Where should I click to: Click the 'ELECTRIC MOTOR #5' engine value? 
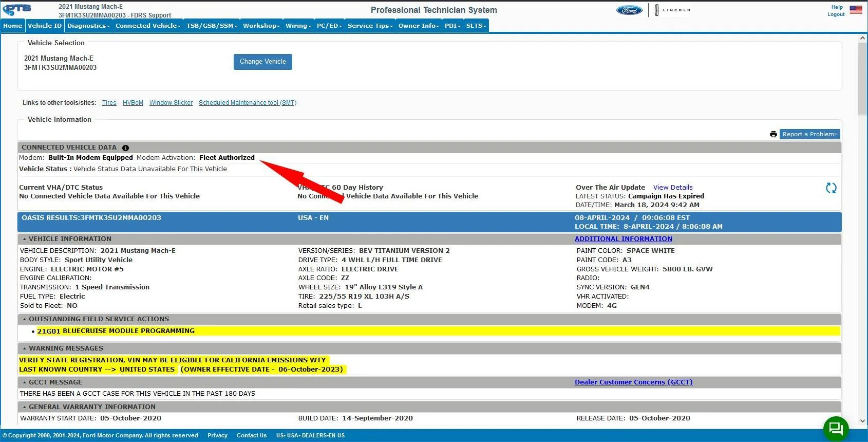coord(87,269)
